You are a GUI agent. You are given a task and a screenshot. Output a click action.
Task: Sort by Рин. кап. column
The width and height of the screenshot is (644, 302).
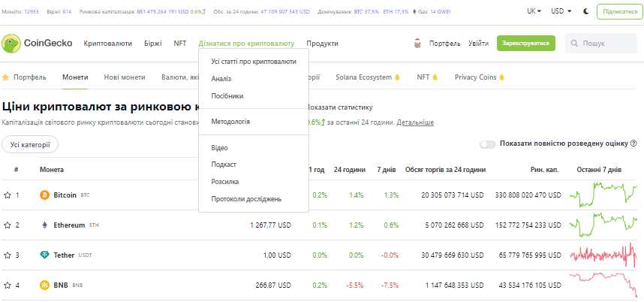coord(545,170)
